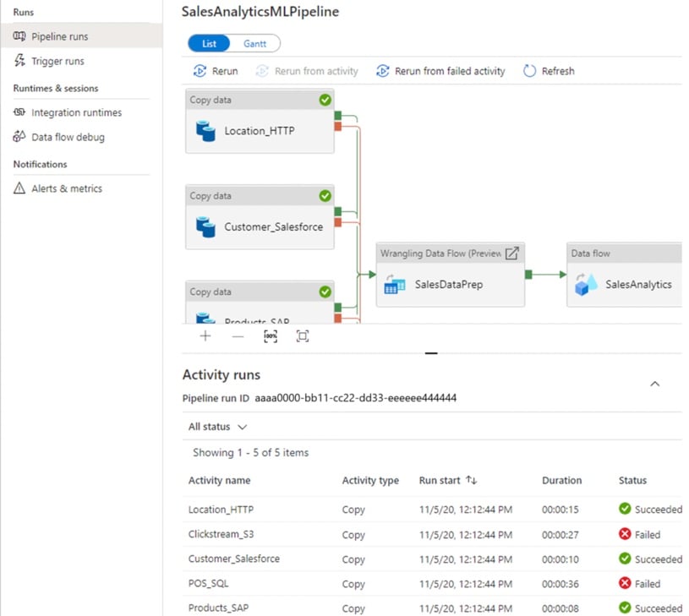
Task: Click Customer_Salesforce database icon
Action: click(205, 226)
